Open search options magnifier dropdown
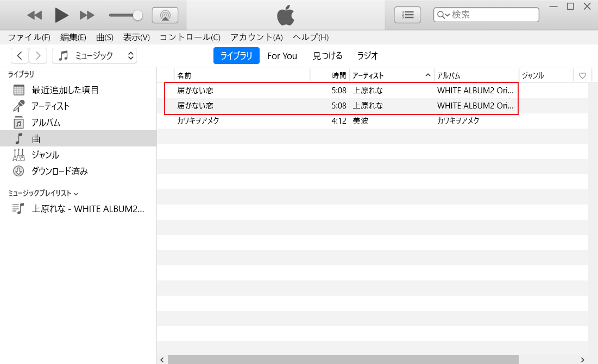Screen dimensions: 598x364 tap(443, 15)
